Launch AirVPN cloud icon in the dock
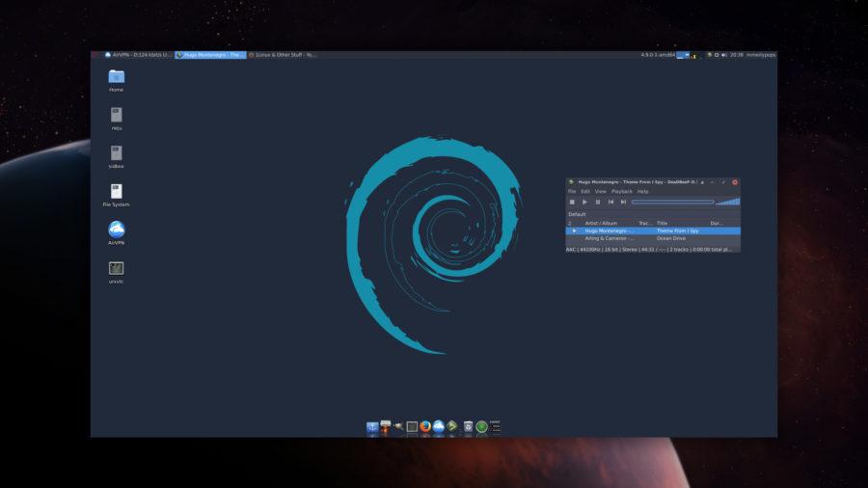This screenshot has width=868, height=488. (x=439, y=426)
